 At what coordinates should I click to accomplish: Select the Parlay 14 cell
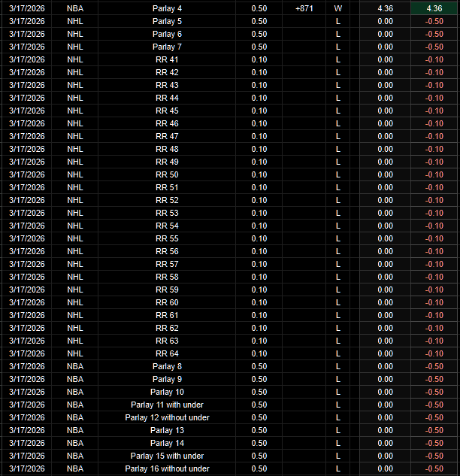tap(167, 443)
